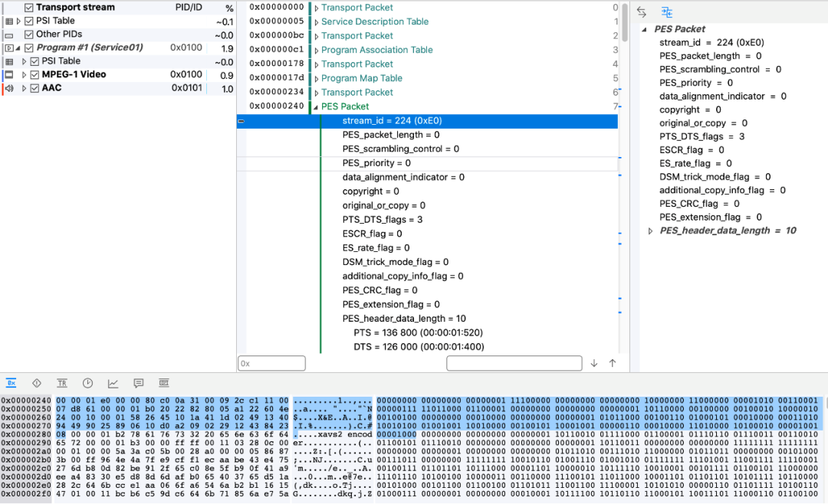
Task: Open the line chart graph icon
Action: [x=113, y=383]
